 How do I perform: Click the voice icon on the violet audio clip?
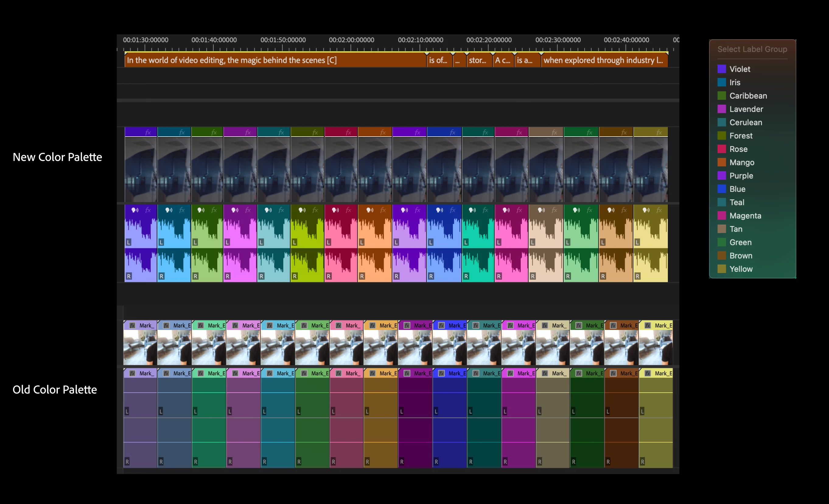tap(135, 210)
